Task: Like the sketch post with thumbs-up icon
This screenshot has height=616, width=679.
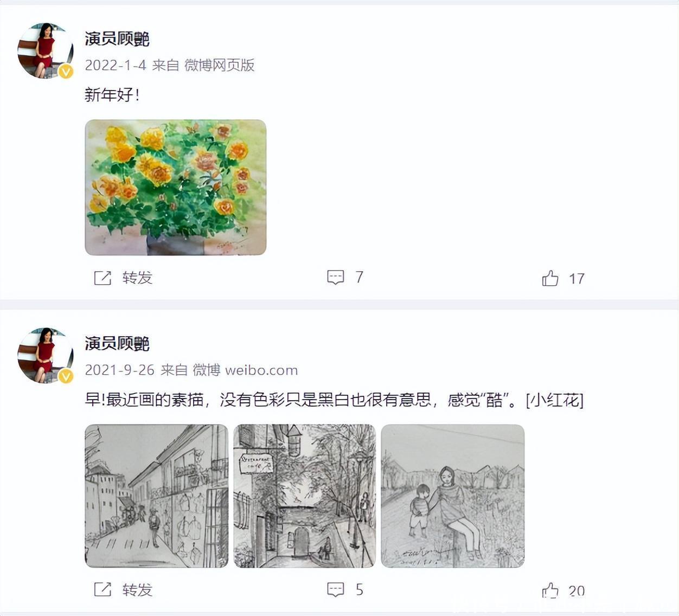Action: click(x=550, y=591)
